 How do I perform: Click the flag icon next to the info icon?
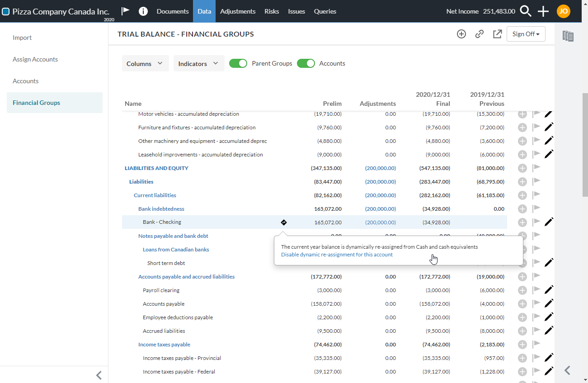(125, 10)
